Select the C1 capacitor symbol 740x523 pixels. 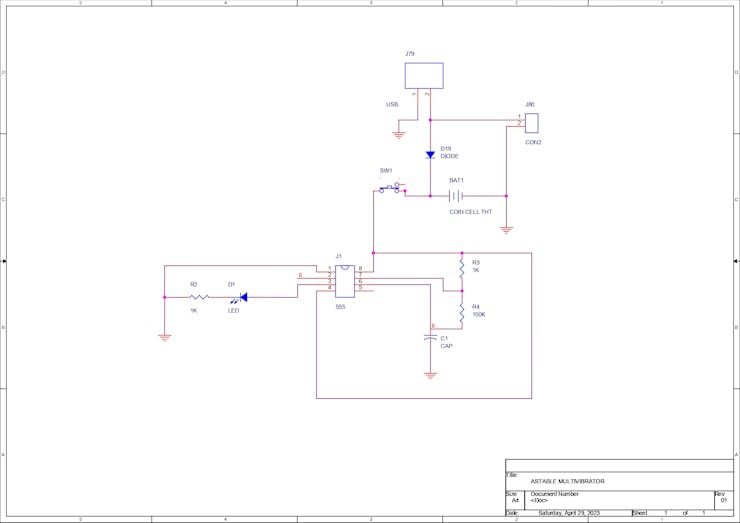430,338
